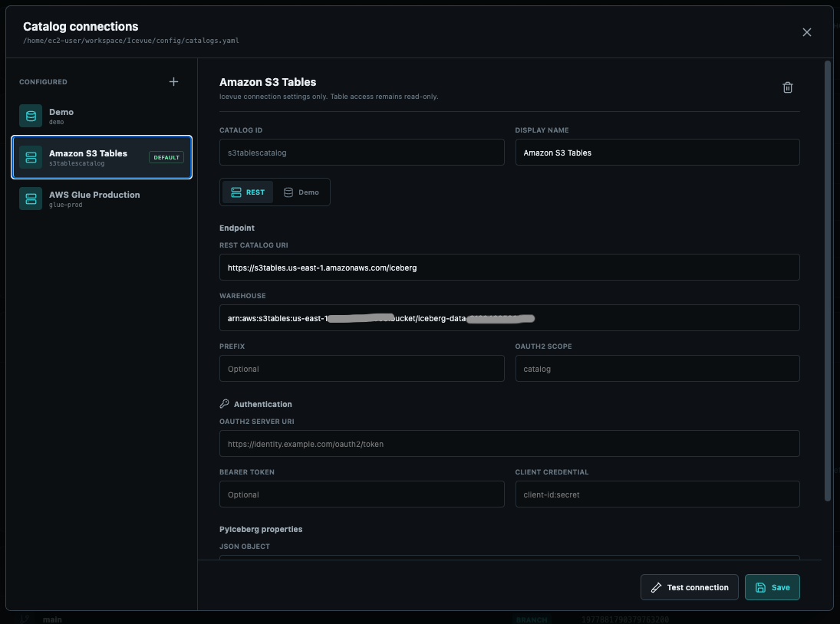Edit the Display Name field

tap(657, 153)
